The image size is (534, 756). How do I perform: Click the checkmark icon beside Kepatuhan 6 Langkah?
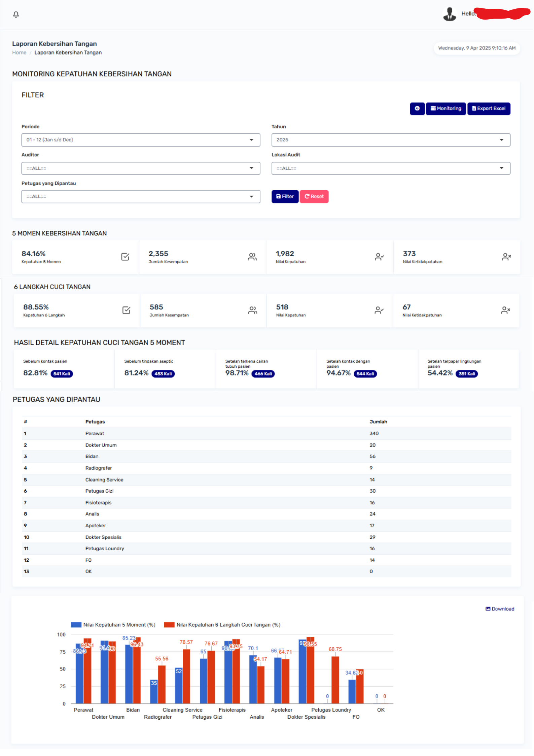126,310
